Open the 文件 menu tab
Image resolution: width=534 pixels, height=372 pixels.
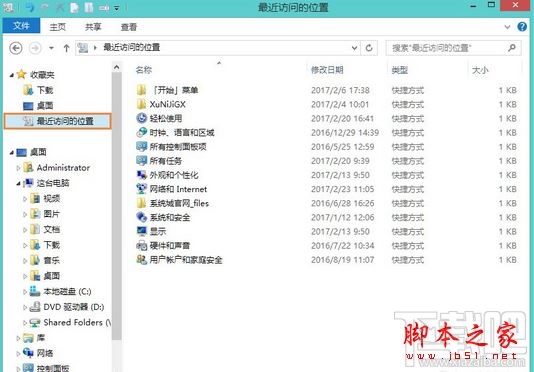[21, 26]
